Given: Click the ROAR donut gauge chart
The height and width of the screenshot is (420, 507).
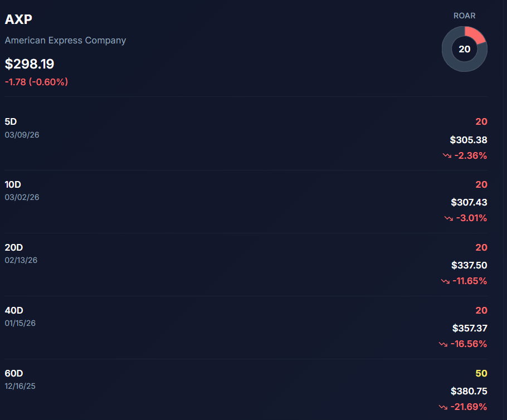Looking at the screenshot, I should click(464, 49).
